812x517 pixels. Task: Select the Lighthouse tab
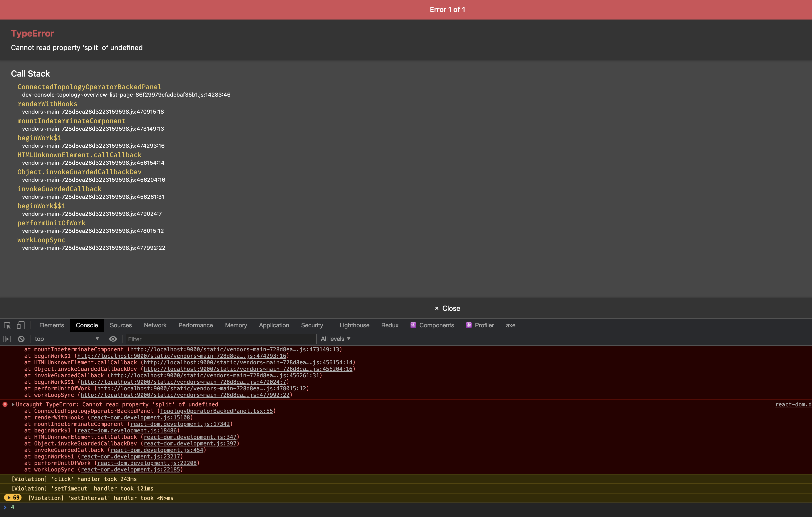coord(354,325)
